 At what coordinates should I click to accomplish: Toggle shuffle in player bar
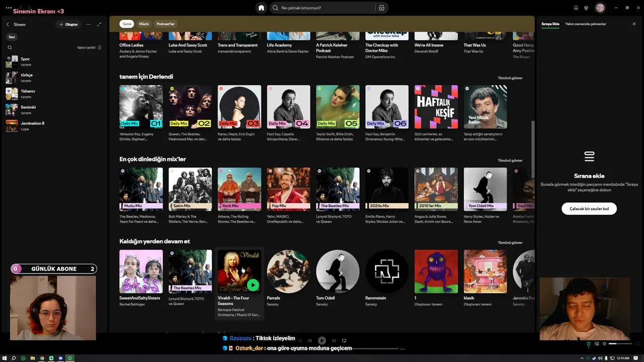(x=299, y=340)
